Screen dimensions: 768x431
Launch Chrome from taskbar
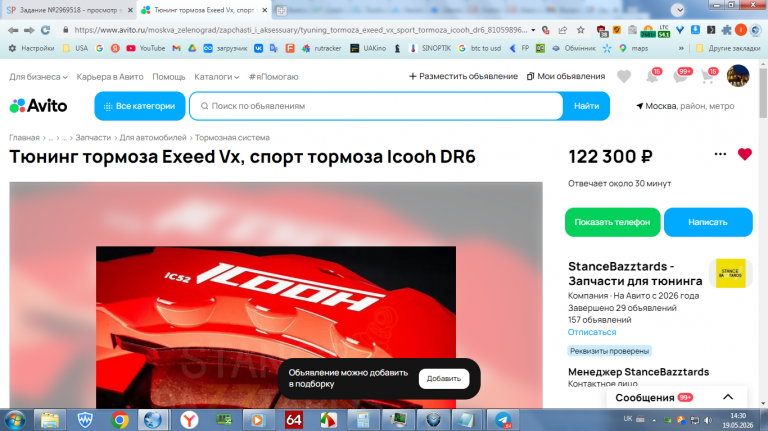(119, 420)
